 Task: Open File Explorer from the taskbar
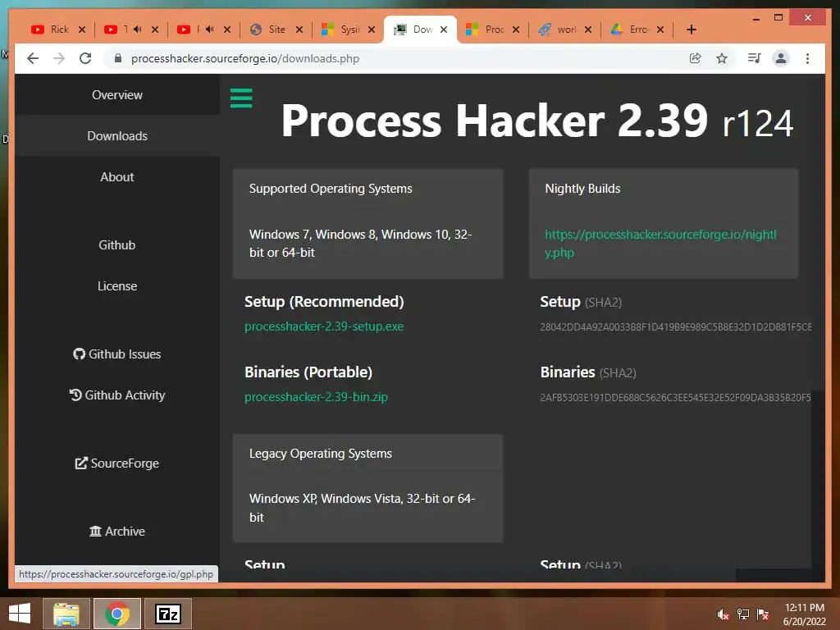66,614
